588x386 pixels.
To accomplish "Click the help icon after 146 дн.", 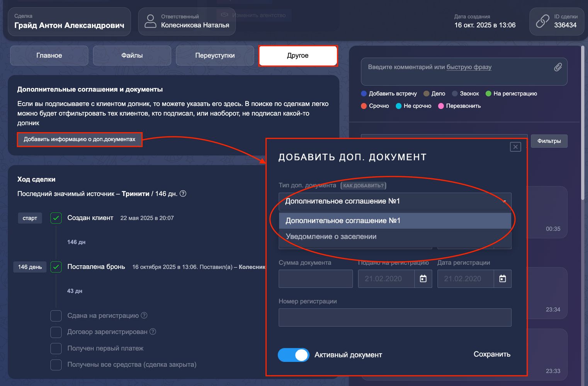I will [x=183, y=193].
